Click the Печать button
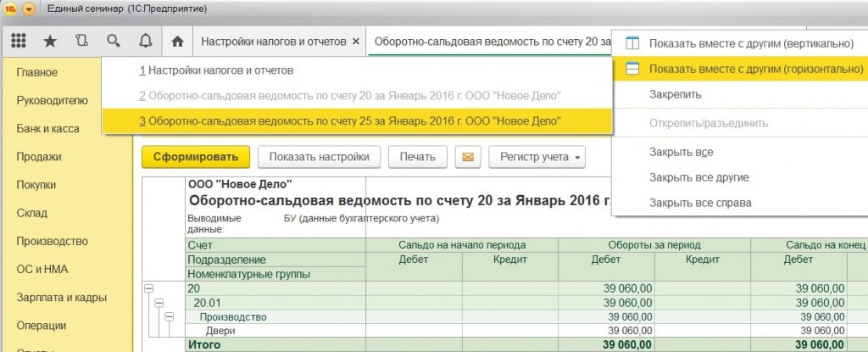 pos(418,157)
